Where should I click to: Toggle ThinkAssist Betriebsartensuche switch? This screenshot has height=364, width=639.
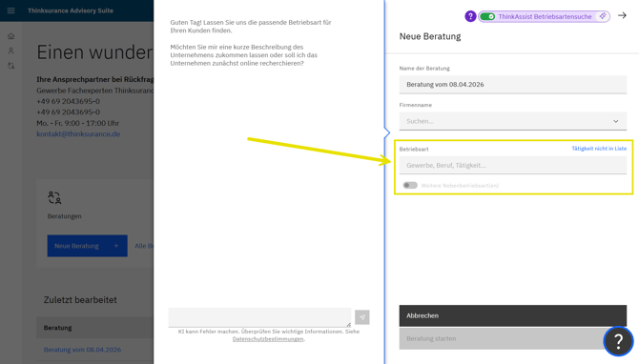tap(487, 17)
